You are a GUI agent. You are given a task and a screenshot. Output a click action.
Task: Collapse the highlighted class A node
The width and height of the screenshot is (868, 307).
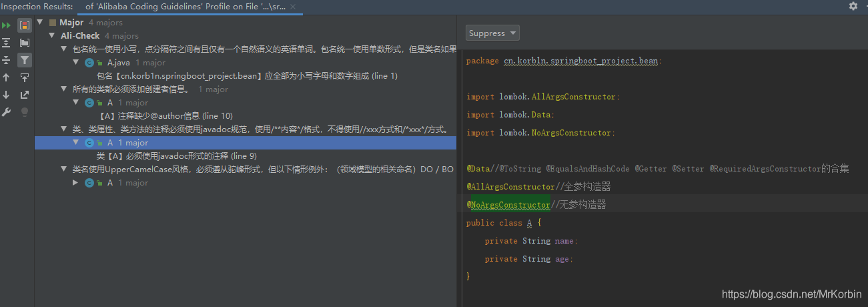coord(75,143)
